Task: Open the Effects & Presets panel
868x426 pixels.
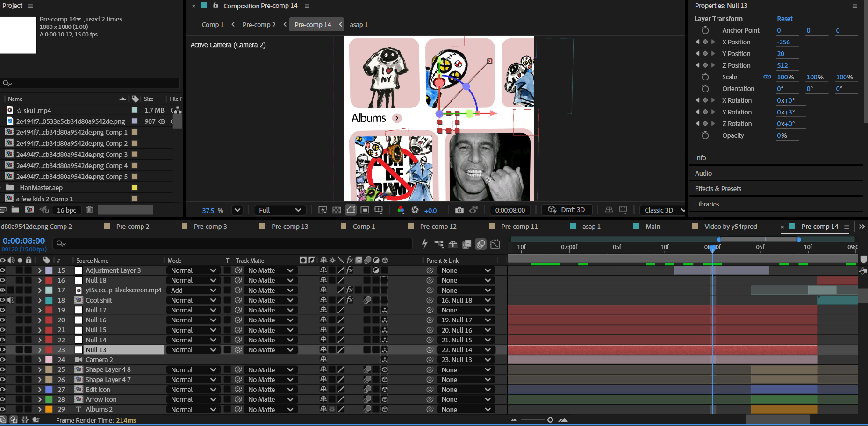Action: (718, 189)
